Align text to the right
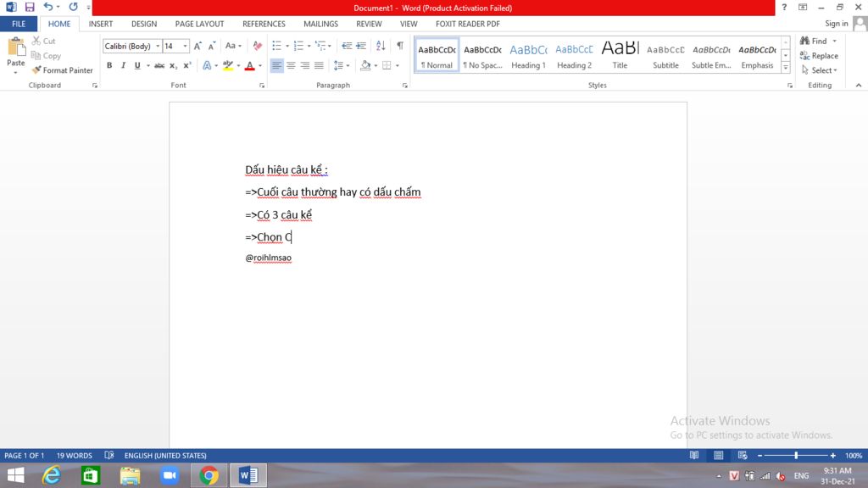 [x=305, y=65]
